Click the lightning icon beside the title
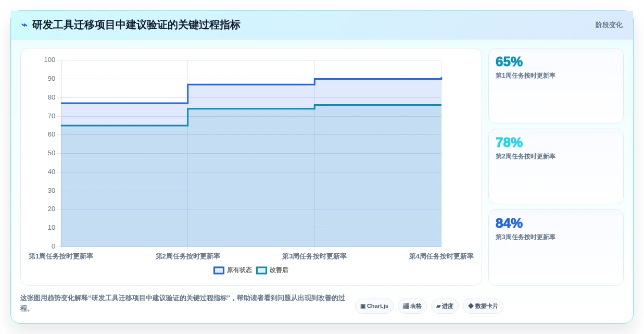 (24, 25)
